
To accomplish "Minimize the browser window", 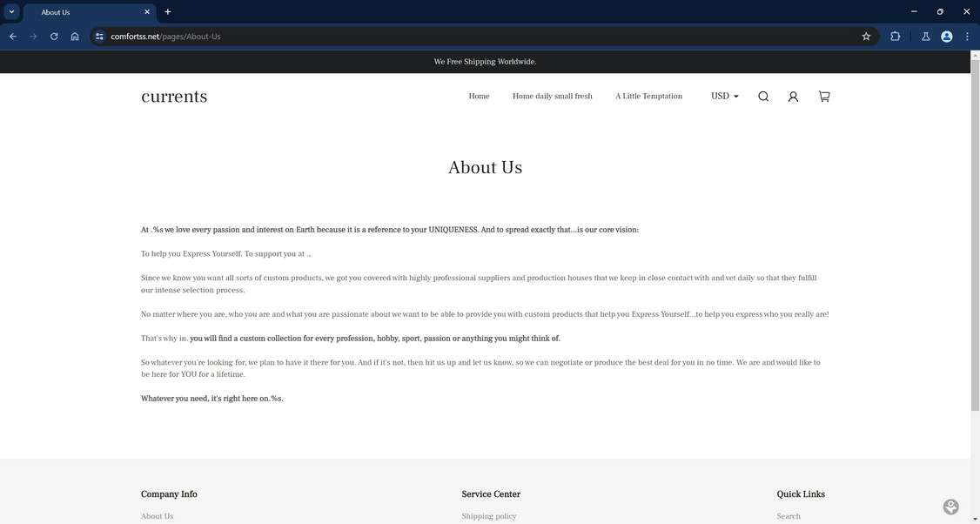I will [x=914, y=11].
